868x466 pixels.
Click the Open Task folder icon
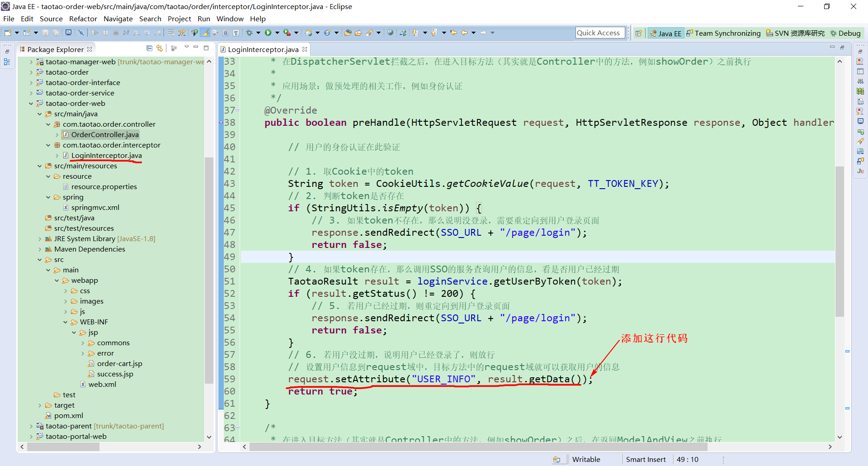358,33
